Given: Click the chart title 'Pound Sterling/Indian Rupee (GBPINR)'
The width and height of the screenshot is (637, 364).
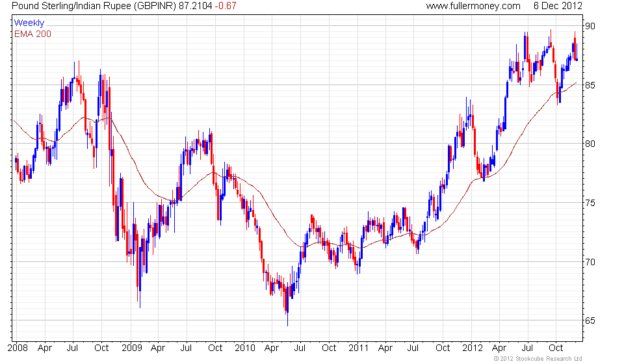Looking at the screenshot, I should (94, 6).
